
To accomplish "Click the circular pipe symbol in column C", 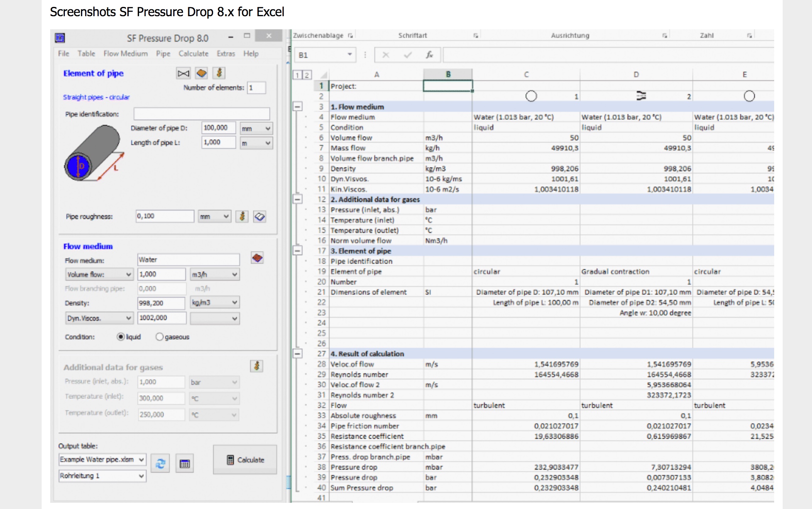I will (531, 96).
